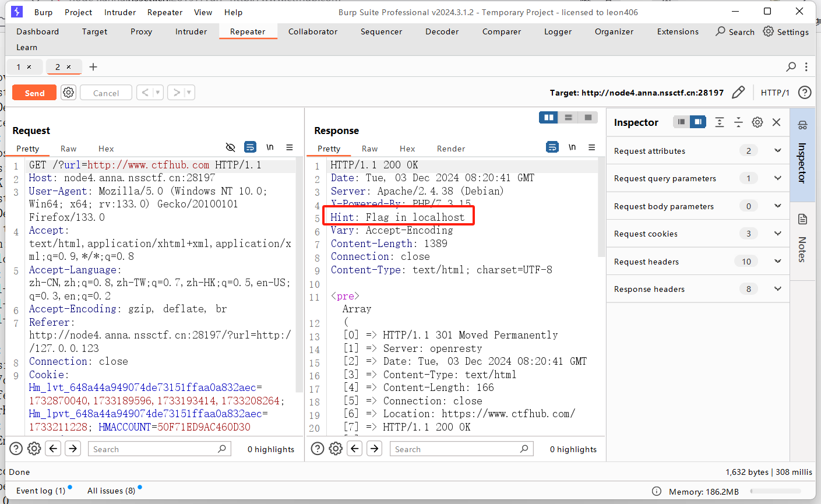
Task: Open Repeater tab options kebab menu
Action: tap(806, 67)
